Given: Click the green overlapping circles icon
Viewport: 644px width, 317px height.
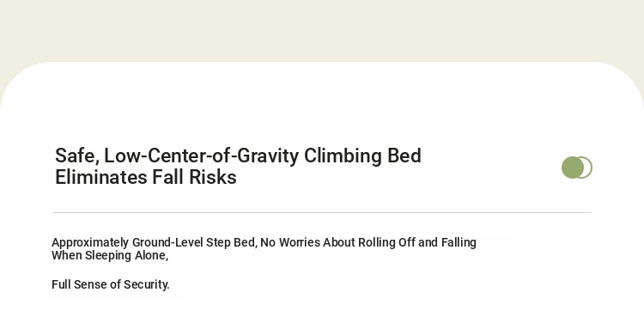Looking at the screenshot, I should pos(577,168).
